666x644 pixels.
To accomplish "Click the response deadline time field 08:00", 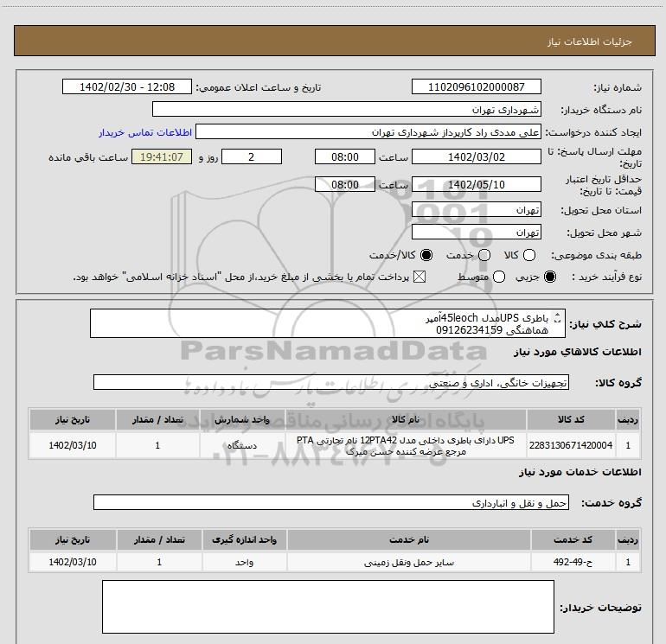I will (x=345, y=156).
